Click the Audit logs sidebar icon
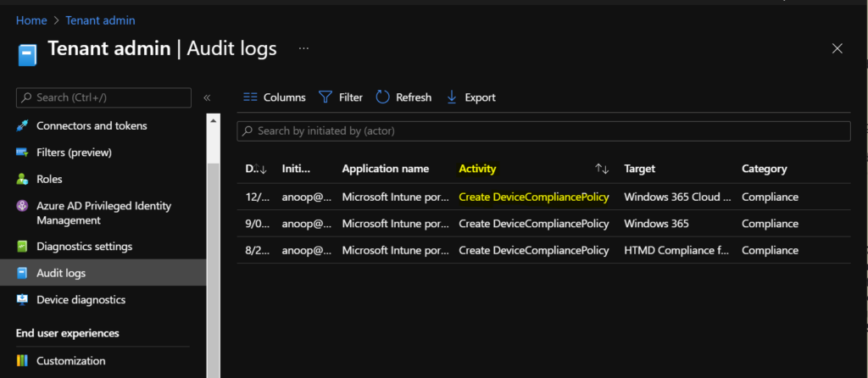The width and height of the screenshot is (868, 378). 22,273
